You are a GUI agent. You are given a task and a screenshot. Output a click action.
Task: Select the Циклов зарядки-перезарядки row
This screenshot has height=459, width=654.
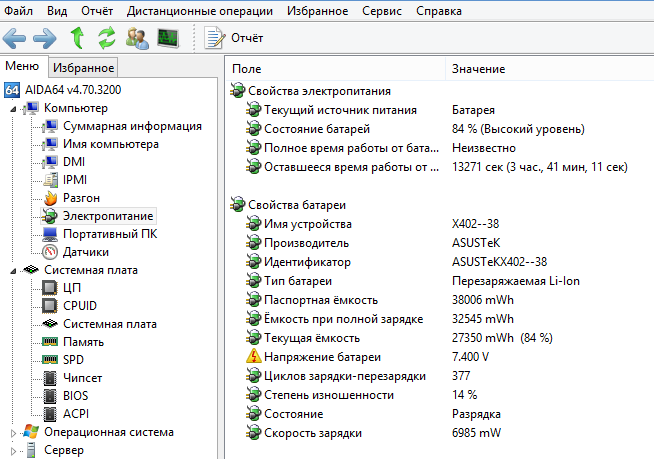point(441,376)
